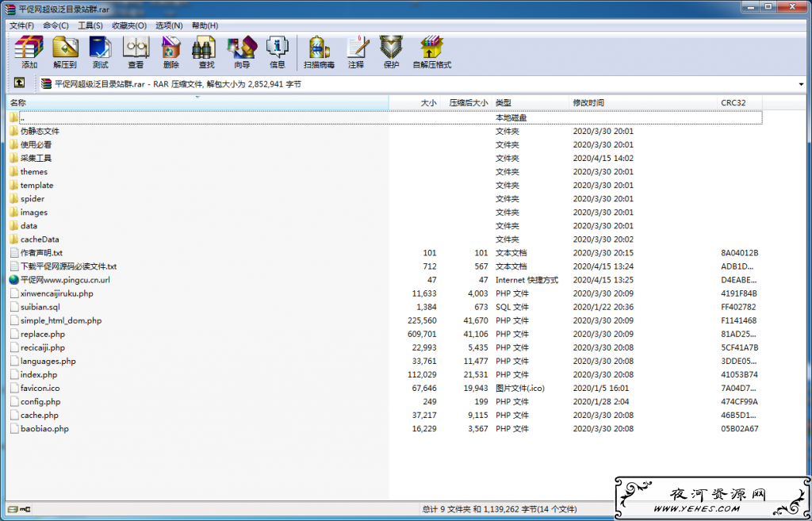Click the 保护 (Protect) shield icon
This screenshot has width=812, height=521.
tap(391, 52)
